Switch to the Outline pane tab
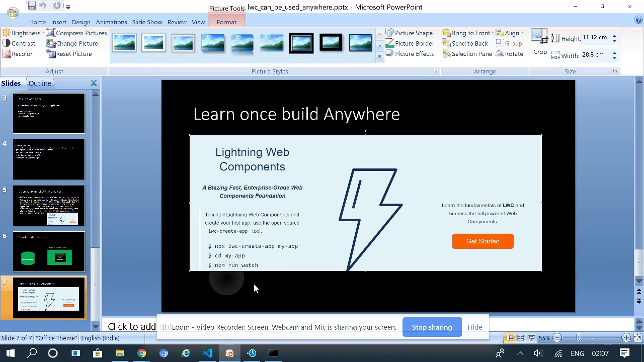The image size is (644, 362). pyautogui.click(x=39, y=83)
